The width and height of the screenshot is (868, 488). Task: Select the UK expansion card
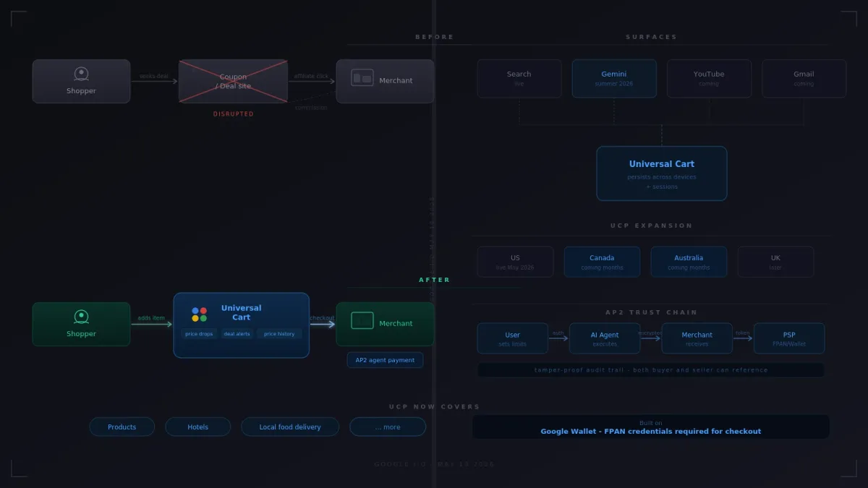click(775, 262)
